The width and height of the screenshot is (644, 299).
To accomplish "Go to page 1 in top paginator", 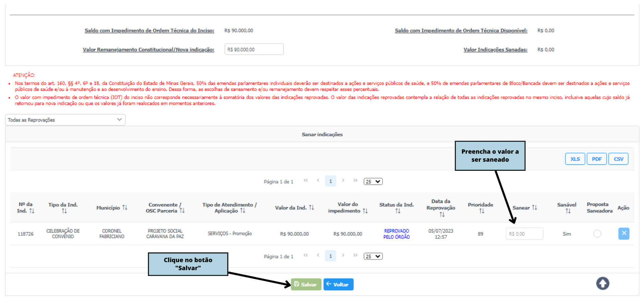I will pyautogui.click(x=331, y=181).
